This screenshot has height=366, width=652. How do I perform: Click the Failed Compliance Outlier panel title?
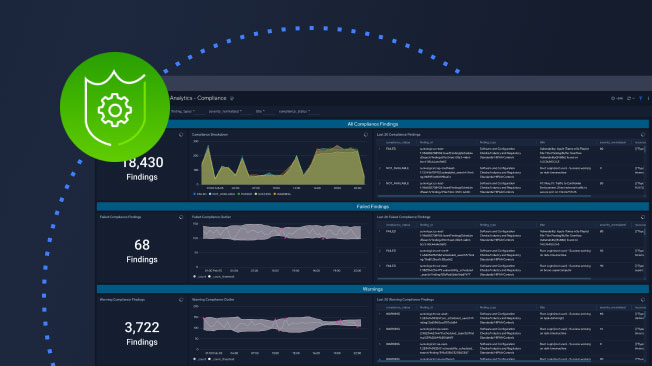[211, 217]
